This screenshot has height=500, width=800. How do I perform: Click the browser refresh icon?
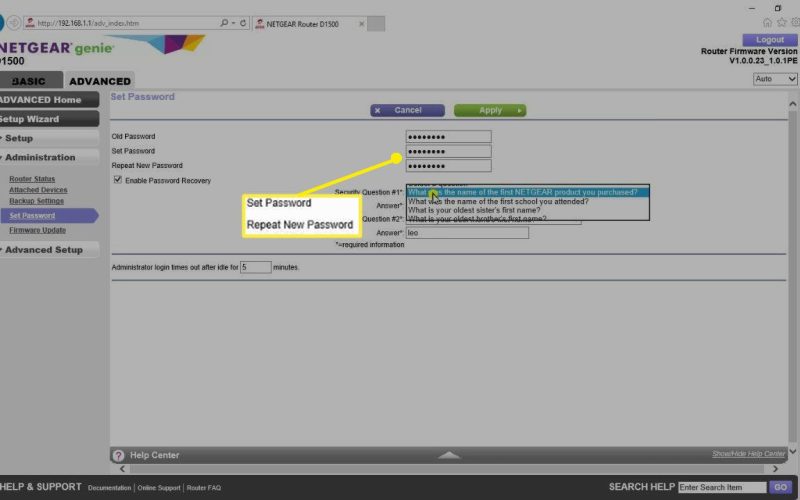243,23
